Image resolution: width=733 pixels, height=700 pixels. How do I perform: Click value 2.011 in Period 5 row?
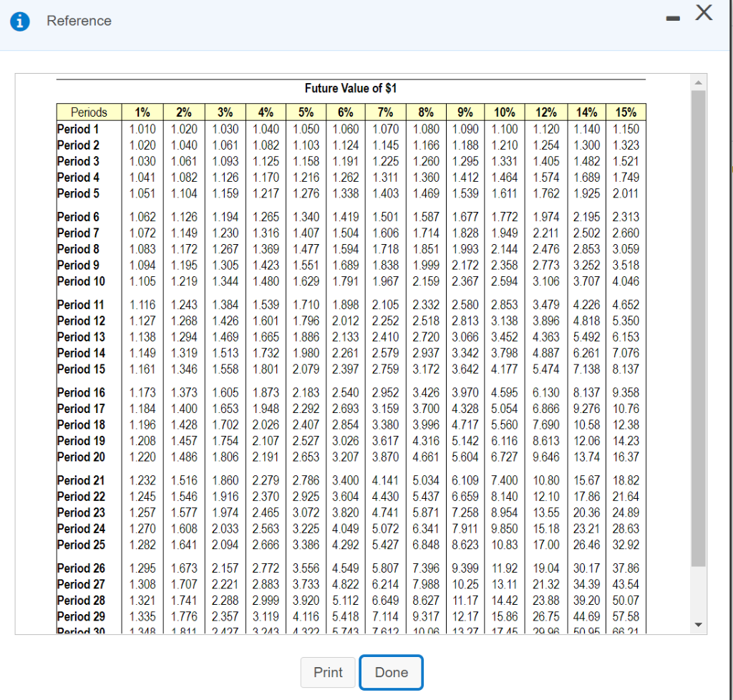click(626, 193)
